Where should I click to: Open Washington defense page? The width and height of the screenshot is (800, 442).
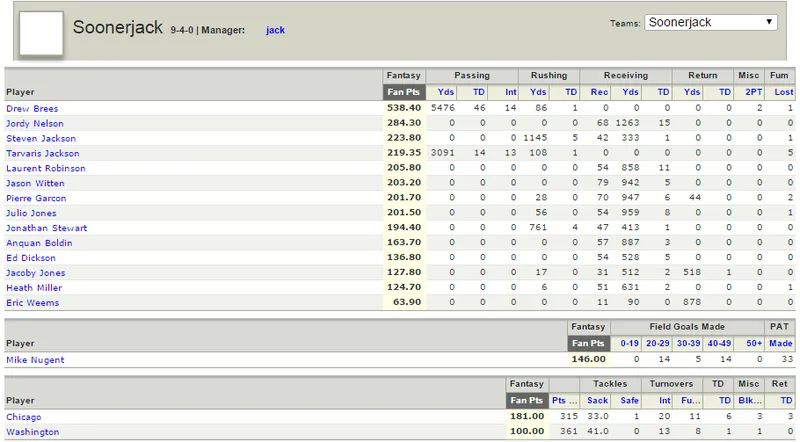33,432
